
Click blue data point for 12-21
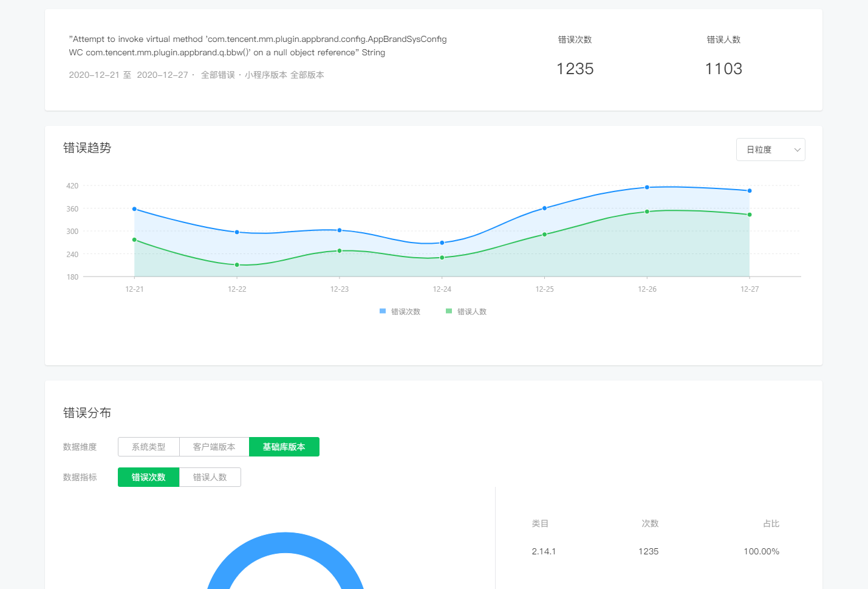pyautogui.click(x=134, y=209)
